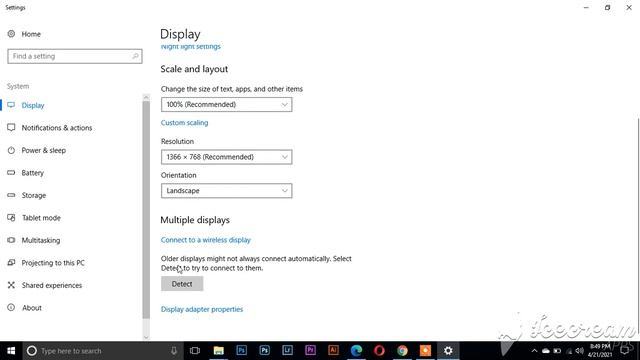640x360 pixels.
Task: Open Multitasking settings
Action: click(41, 240)
